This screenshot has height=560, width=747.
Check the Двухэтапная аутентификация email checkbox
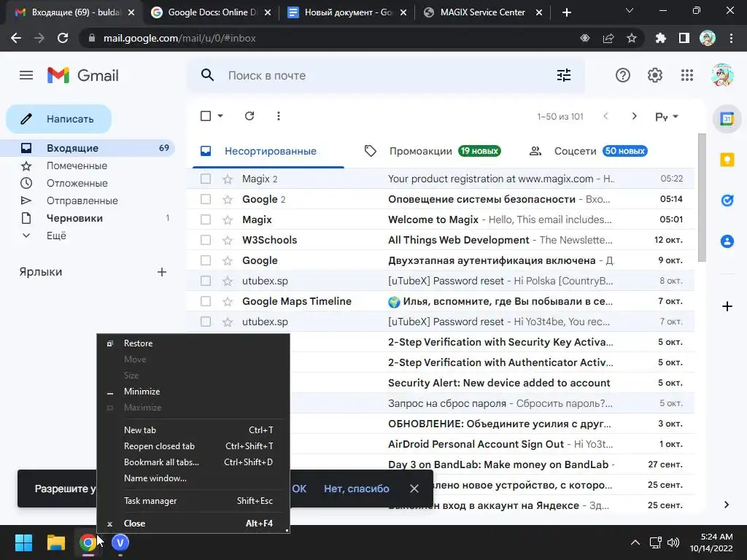coord(206,260)
